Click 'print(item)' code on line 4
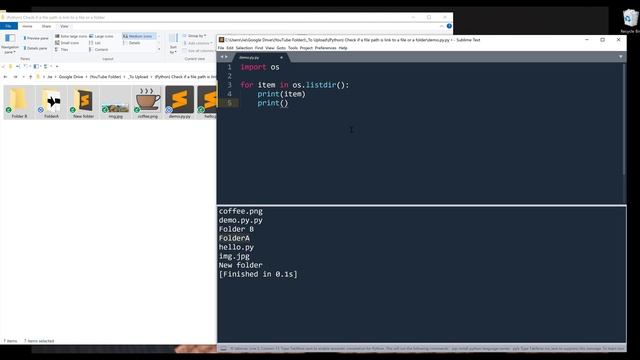The width and height of the screenshot is (640, 360). [x=281, y=94]
